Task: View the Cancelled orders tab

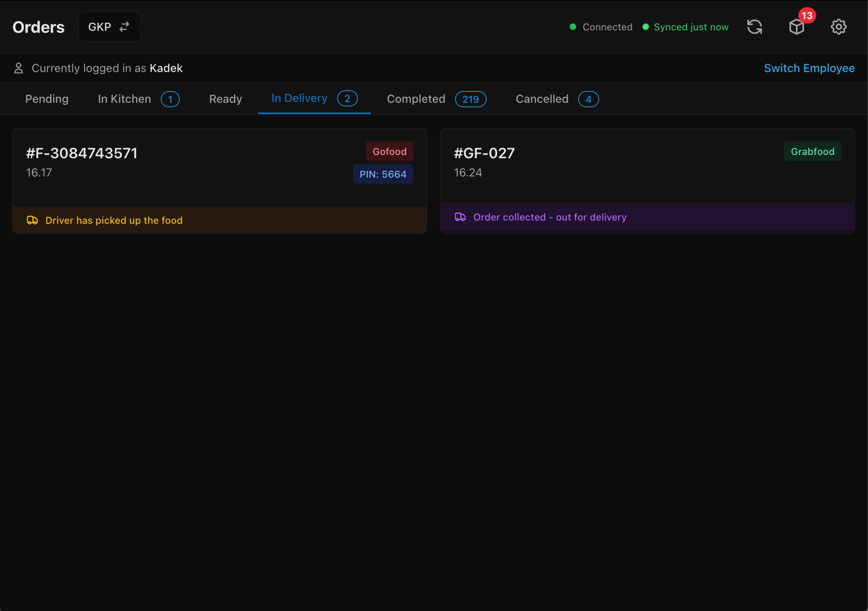Action: (x=542, y=99)
